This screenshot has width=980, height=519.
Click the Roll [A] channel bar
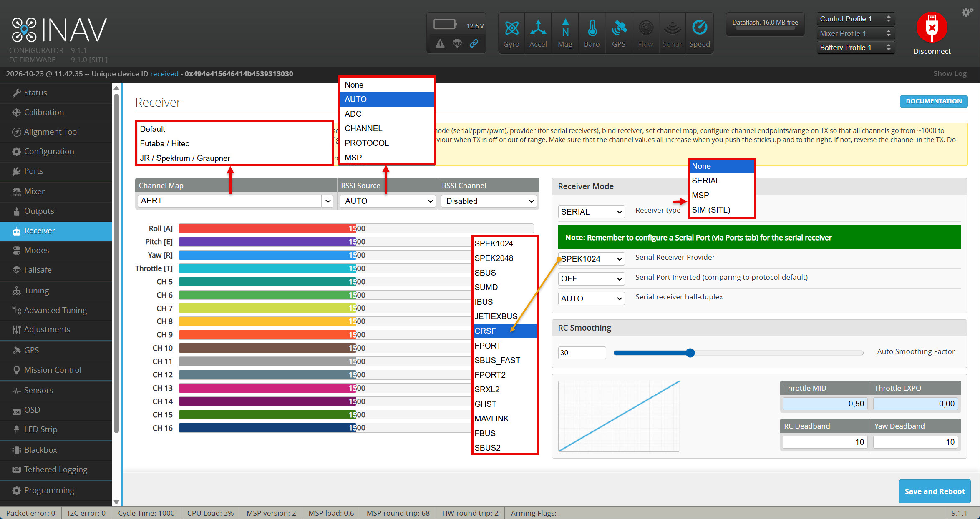point(356,228)
